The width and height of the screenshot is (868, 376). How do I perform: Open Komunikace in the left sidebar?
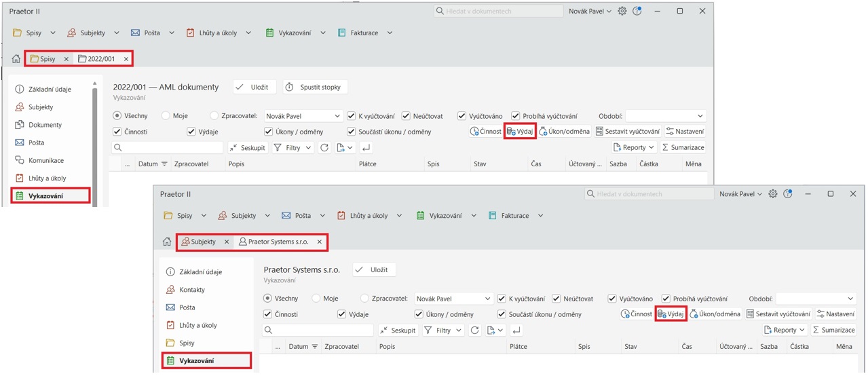click(46, 161)
